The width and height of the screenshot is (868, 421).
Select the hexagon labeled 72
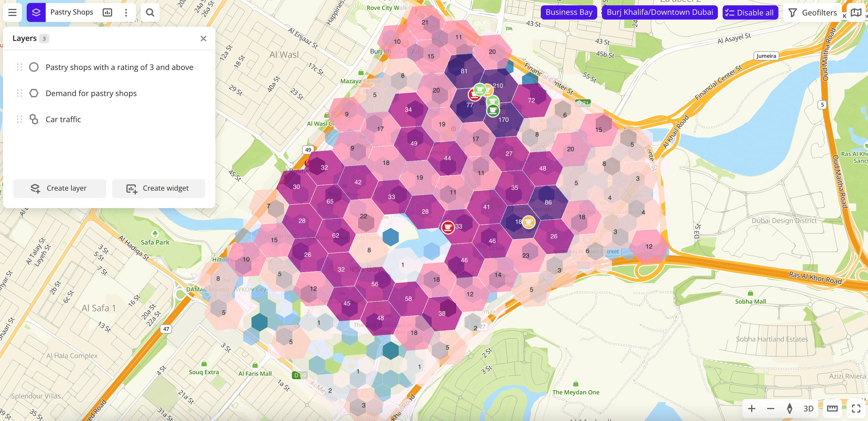pos(531,101)
